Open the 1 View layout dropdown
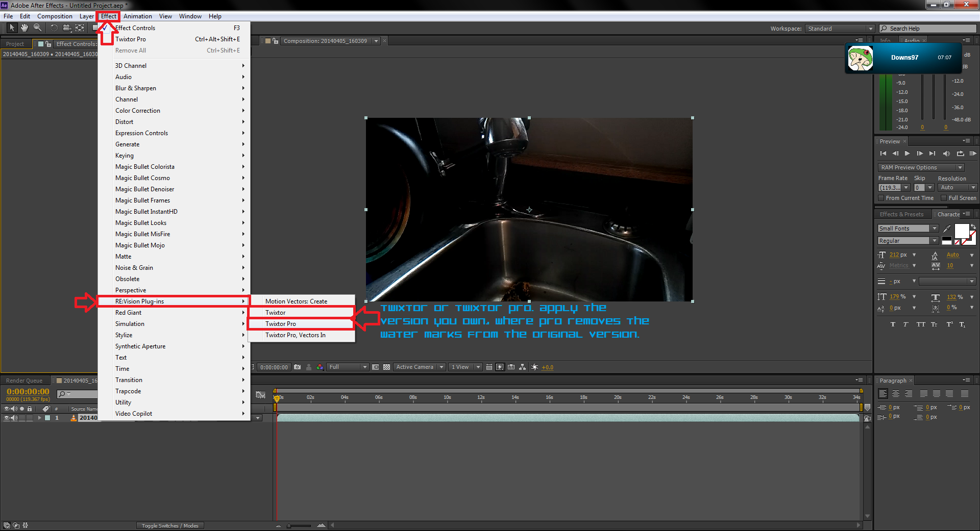The height and width of the screenshot is (531, 980). tap(465, 367)
